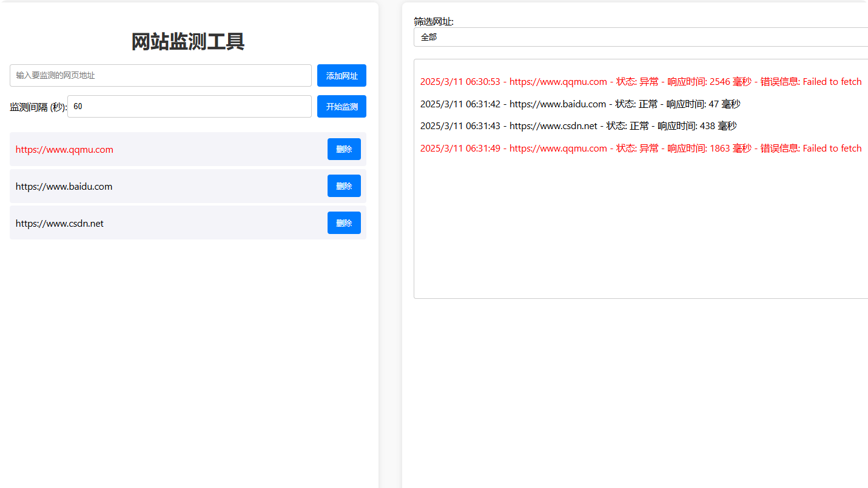
Task: Click the 06:31:43 csdn.net log line
Action: point(578,126)
